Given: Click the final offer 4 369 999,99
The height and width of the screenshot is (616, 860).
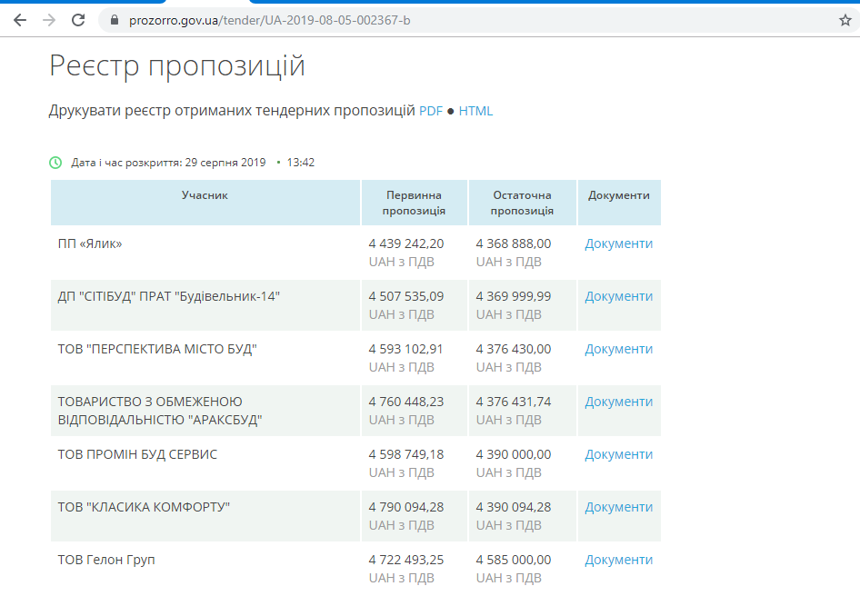Looking at the screenshot, I should pos(514,296).
